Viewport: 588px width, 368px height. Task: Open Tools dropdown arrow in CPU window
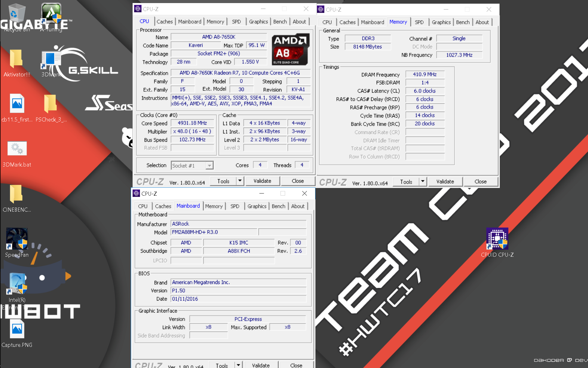[x=240, y=181]
